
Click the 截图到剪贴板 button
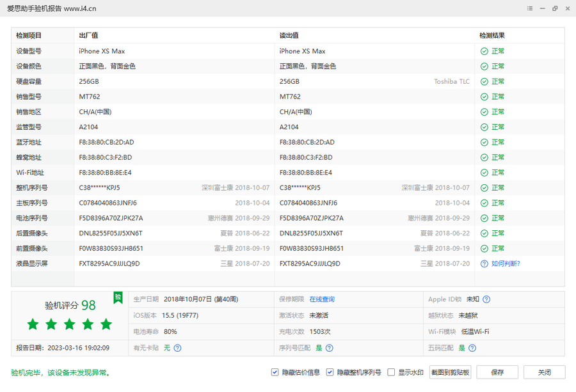coord(451,372)
